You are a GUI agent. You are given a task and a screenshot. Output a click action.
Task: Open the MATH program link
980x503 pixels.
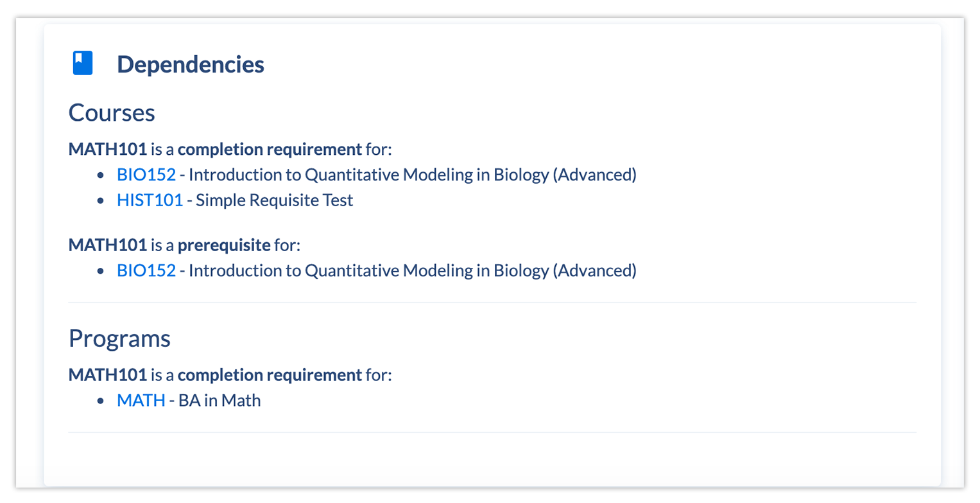(141, 400)
